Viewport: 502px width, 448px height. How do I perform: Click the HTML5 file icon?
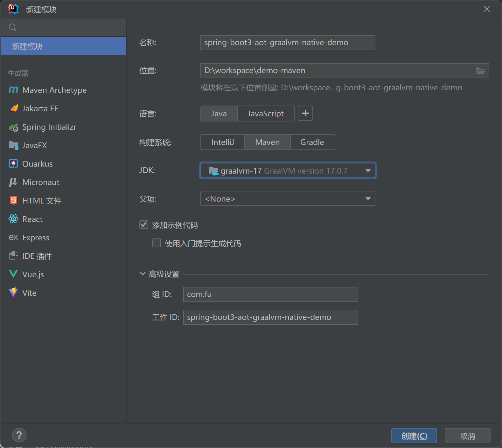(13, 201)
